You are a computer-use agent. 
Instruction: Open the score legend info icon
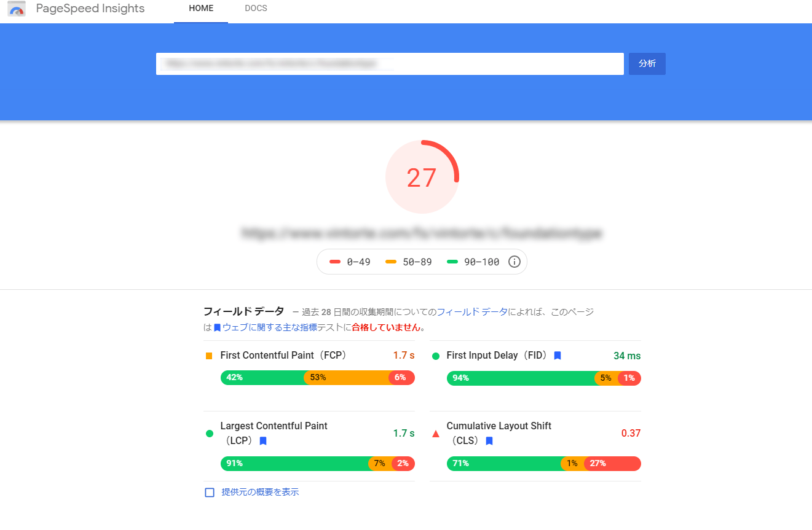514,262
